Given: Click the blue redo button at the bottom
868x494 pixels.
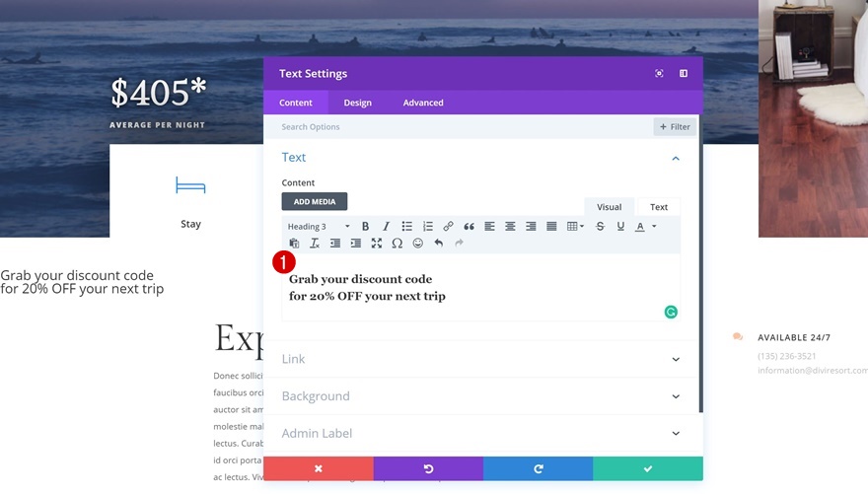Looking at the screenshot, I should click(539, 468).
